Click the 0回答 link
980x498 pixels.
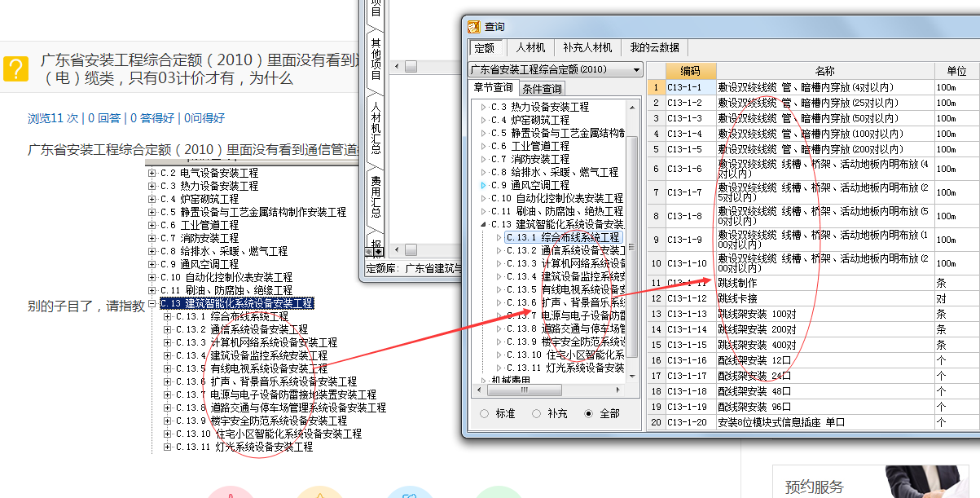tap(104, 118)
